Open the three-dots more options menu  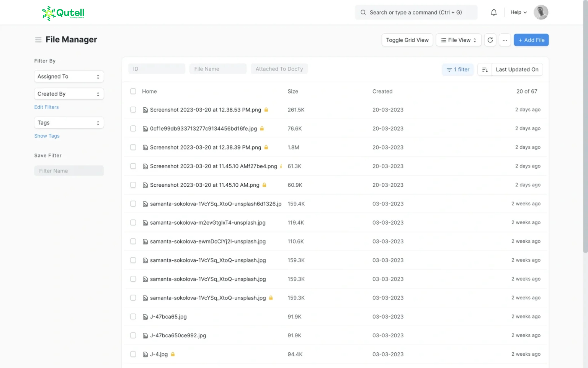coord(505,40)
